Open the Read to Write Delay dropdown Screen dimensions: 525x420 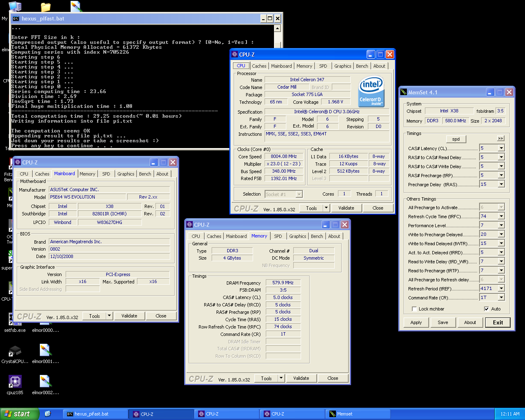pos(501,261)
